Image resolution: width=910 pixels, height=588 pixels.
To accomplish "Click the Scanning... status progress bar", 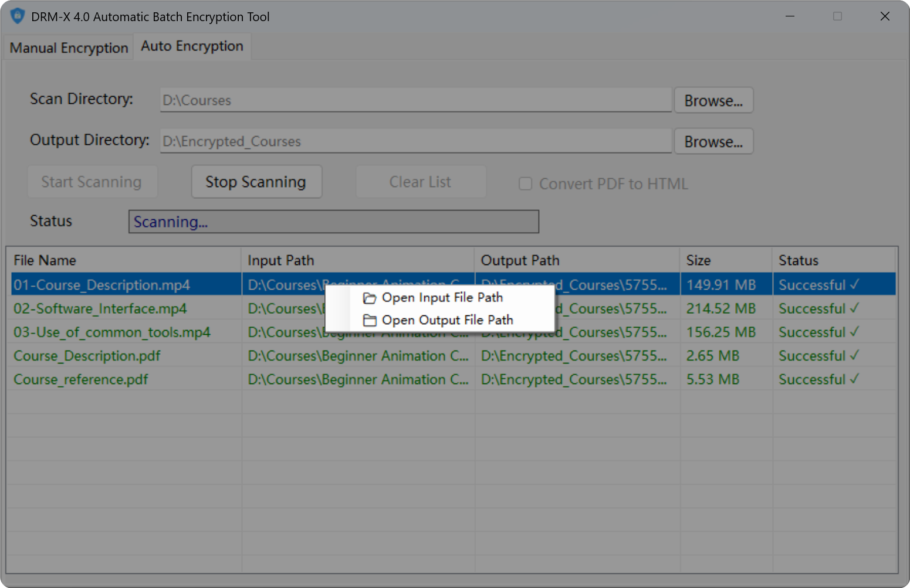I will [x=333, y=222].
